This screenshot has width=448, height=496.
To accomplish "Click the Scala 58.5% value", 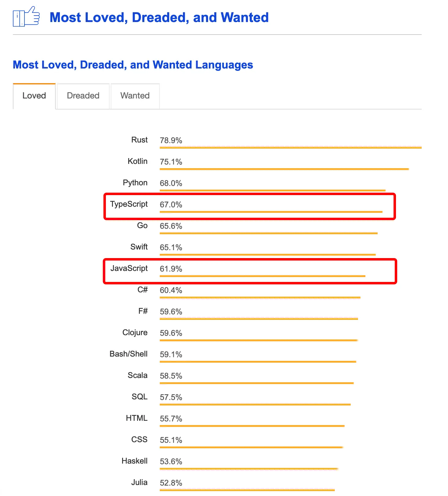I will click(171, 376).
